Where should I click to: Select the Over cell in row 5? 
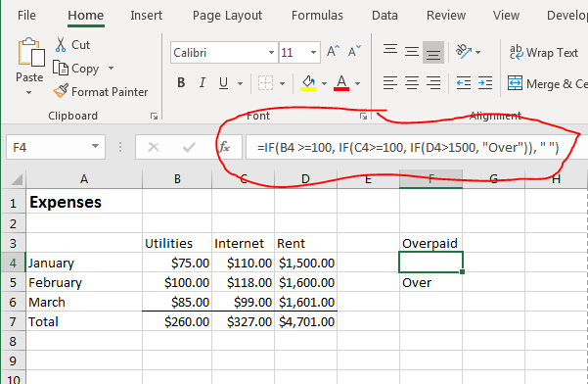(x=430, y=282)
